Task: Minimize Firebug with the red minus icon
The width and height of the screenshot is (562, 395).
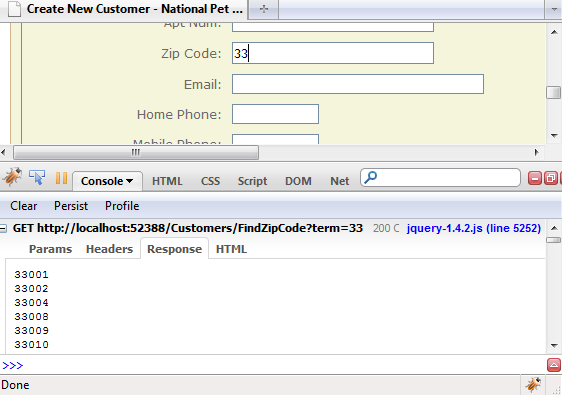Action: (534, 178)
